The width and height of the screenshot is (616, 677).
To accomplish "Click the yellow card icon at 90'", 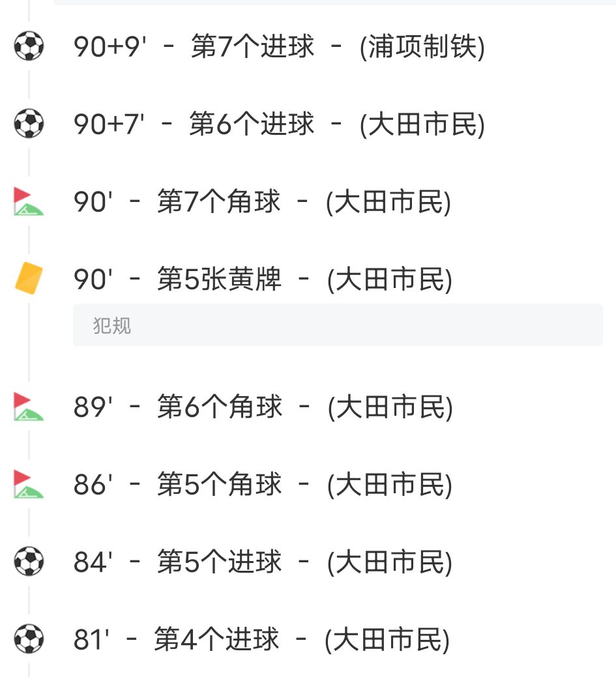I will tap(29, 279).
